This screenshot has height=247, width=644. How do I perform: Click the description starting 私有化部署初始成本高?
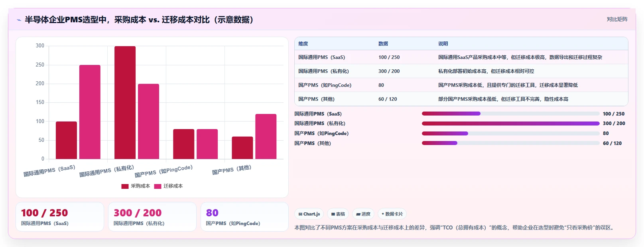point(486,71)
